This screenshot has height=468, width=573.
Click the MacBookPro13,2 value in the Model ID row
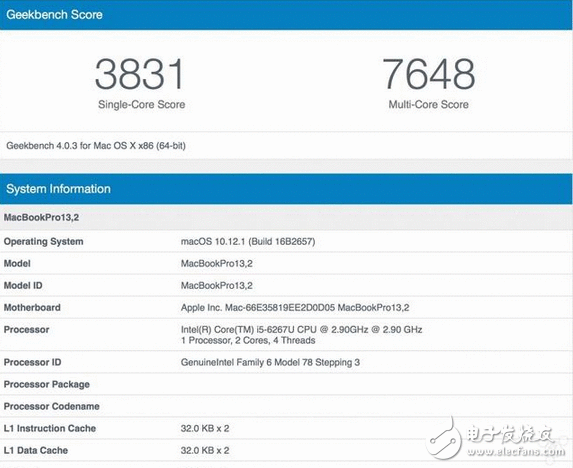[216, 285]
